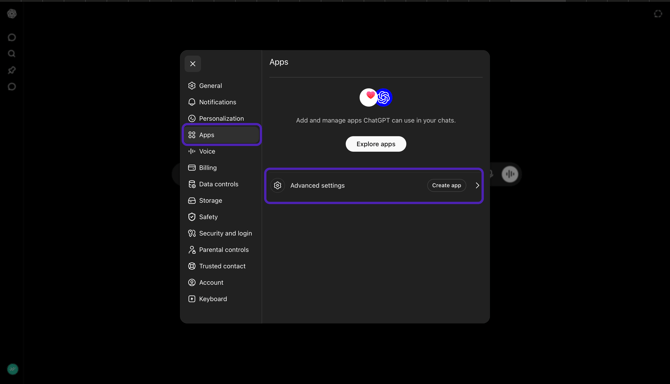
Task: Open Data controls database icon
Action: pos(192,184)
